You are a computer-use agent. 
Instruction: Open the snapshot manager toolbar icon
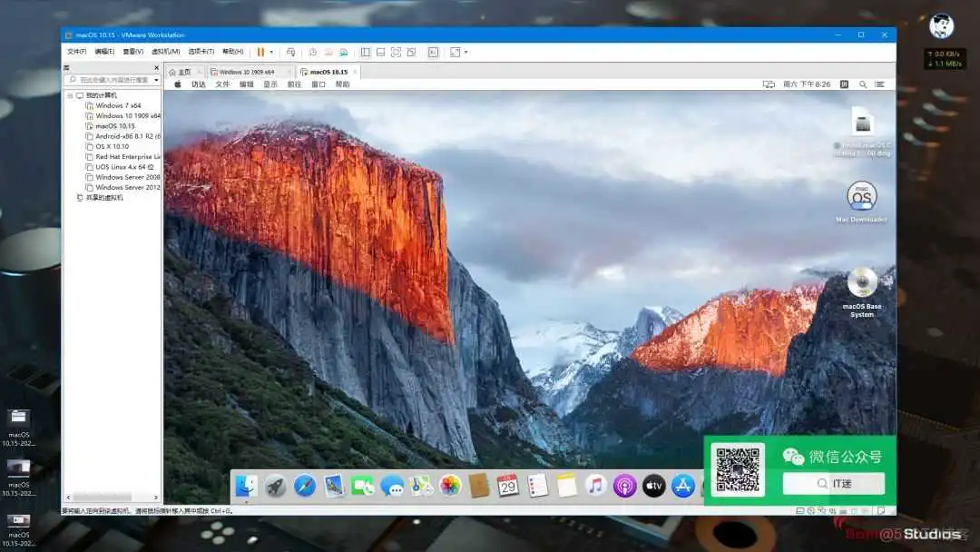pyautogui.click(x=343, y=52)
